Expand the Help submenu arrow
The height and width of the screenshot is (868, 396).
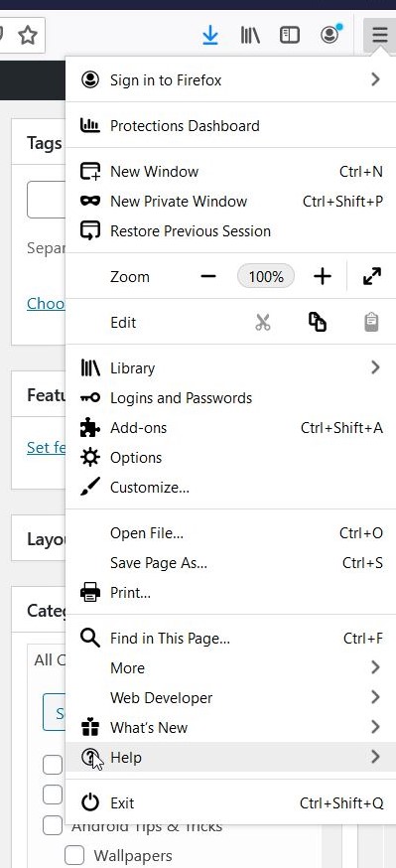click(x=375, y=757)
